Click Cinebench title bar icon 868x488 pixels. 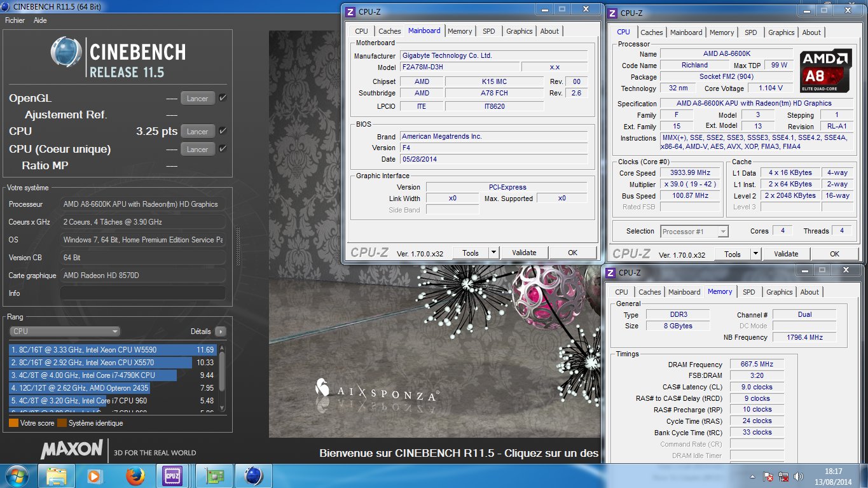(x=6, y=7)
